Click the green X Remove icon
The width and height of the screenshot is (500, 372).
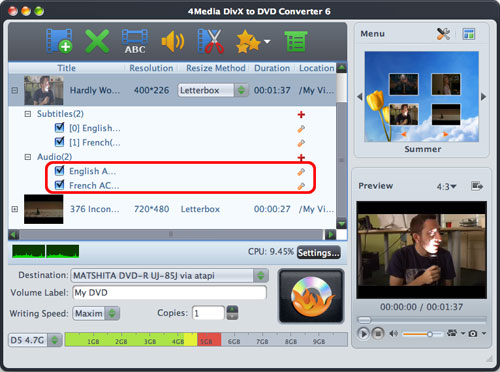click(x=97, y=41)
